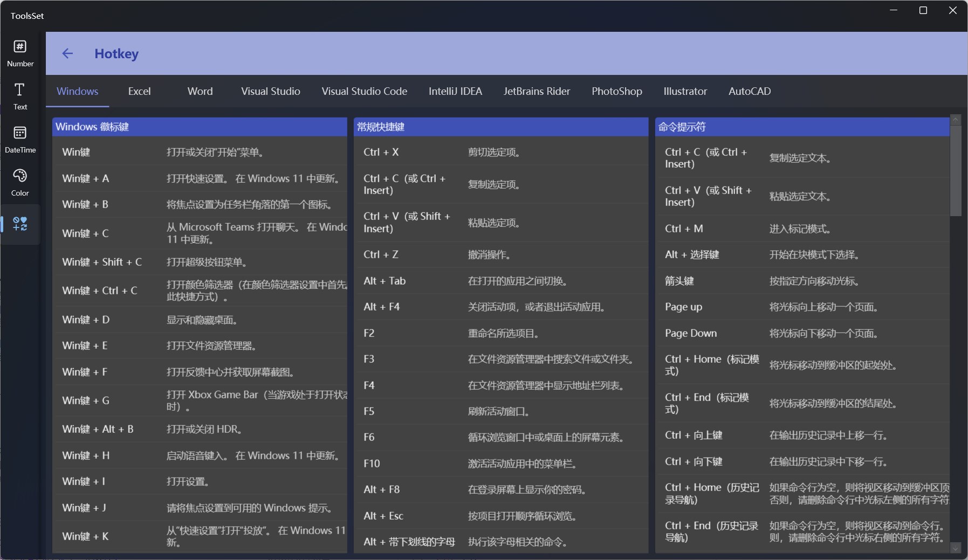Click the Win键 + Shift + C entry
This screenshot has width=968, height=560.
[x=201, y=262]
